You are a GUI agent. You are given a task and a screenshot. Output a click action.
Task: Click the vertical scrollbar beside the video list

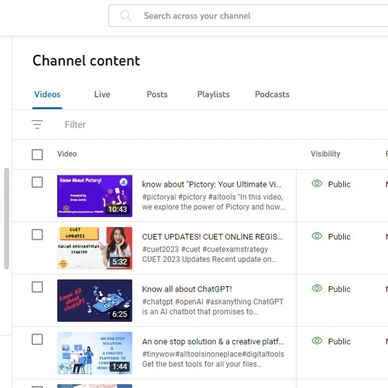(x=7, y=218)
